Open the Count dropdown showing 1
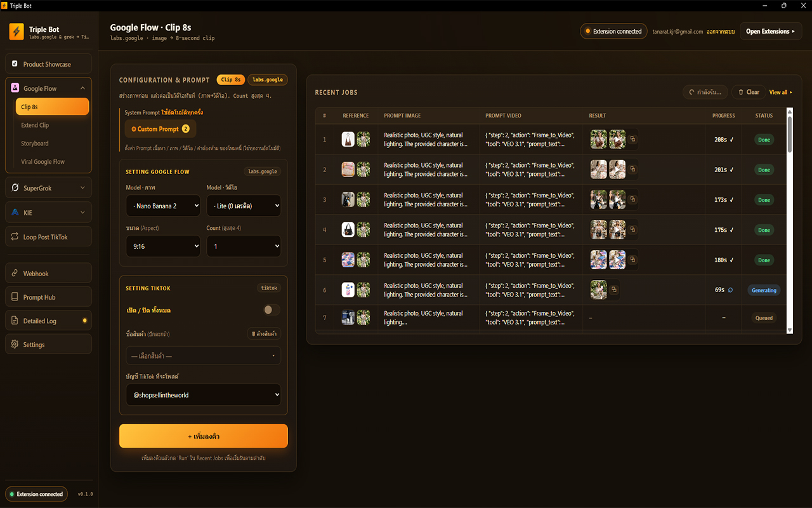This screenshot has width=812, height=508. [244, 246]
